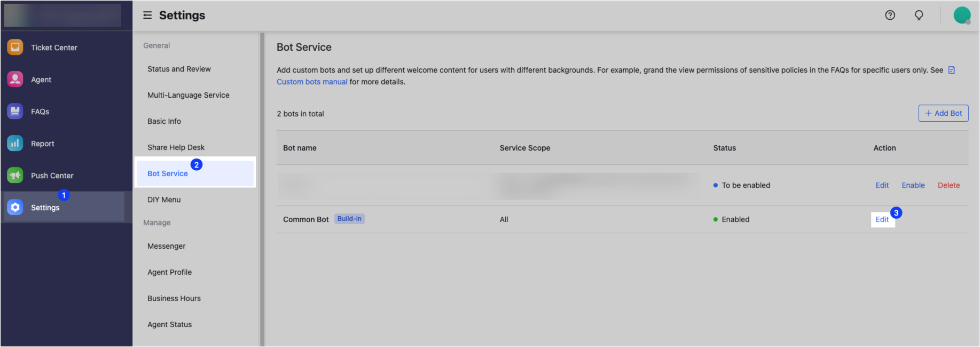Image resolution: width=980 pixels, height=347 pixels.
Task: Click the Push Center label
Action: (x=52, y=176)
